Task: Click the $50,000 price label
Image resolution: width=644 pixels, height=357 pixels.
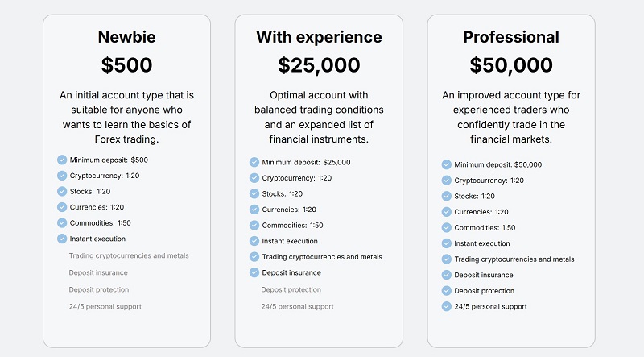Action: [511, 65]
